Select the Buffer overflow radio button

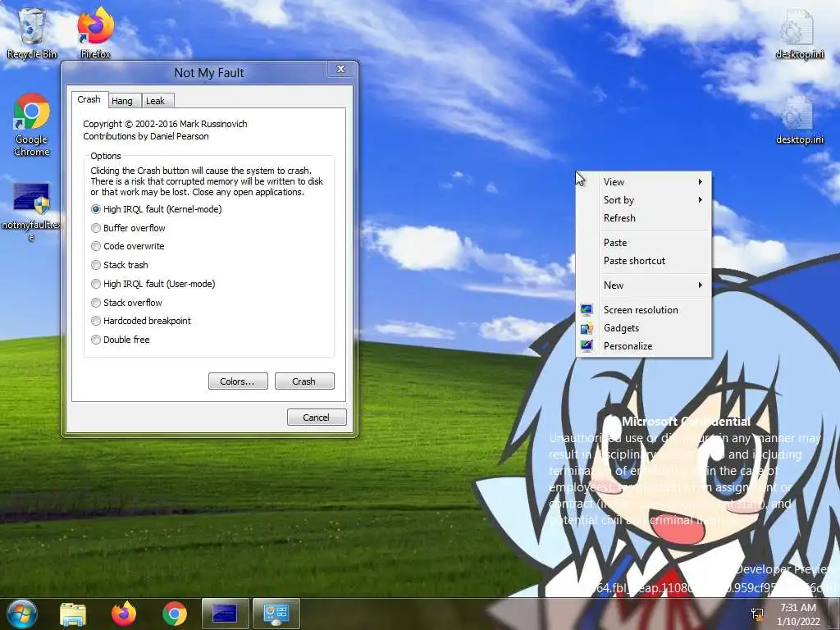(x=96, y=228)
